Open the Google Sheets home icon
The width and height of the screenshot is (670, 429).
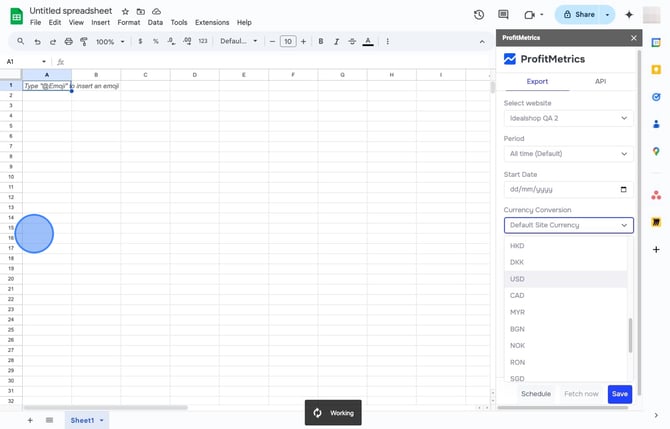click(x=16, y=16)
